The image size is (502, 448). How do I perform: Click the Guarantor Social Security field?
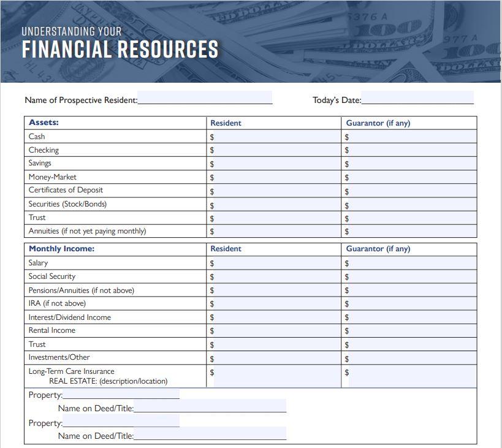[413, 276]
